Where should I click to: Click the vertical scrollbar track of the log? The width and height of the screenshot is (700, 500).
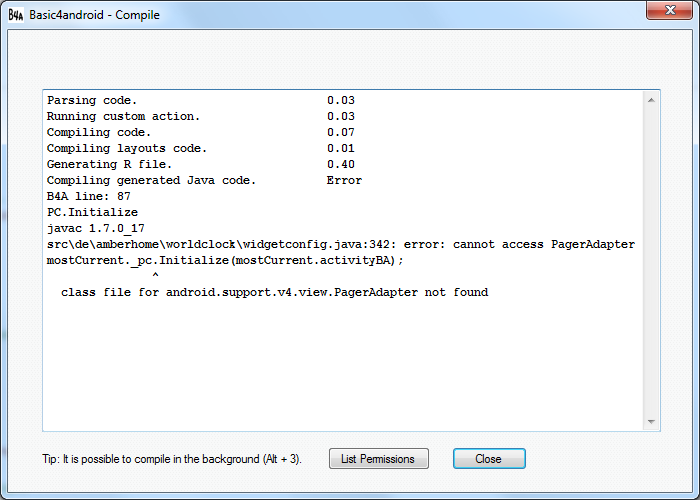pos(653,260)
